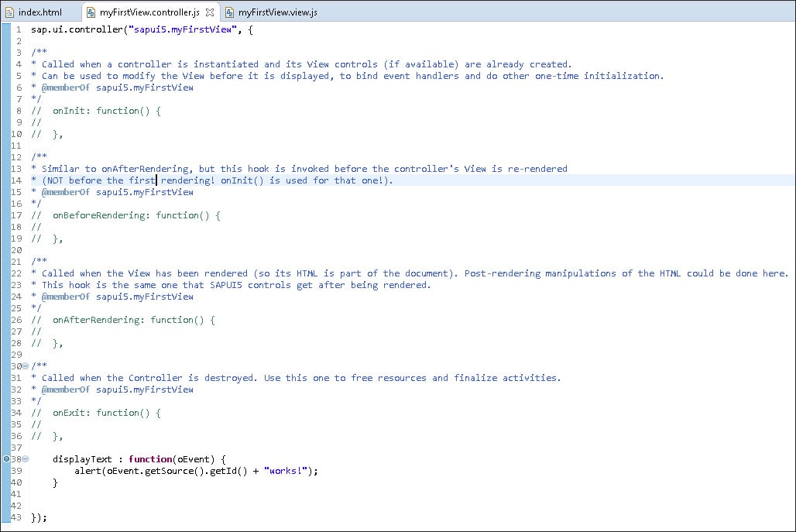Click the X icon on the active controller.js tab
Screen dimensions: 796x532
[x=209, y=12]
